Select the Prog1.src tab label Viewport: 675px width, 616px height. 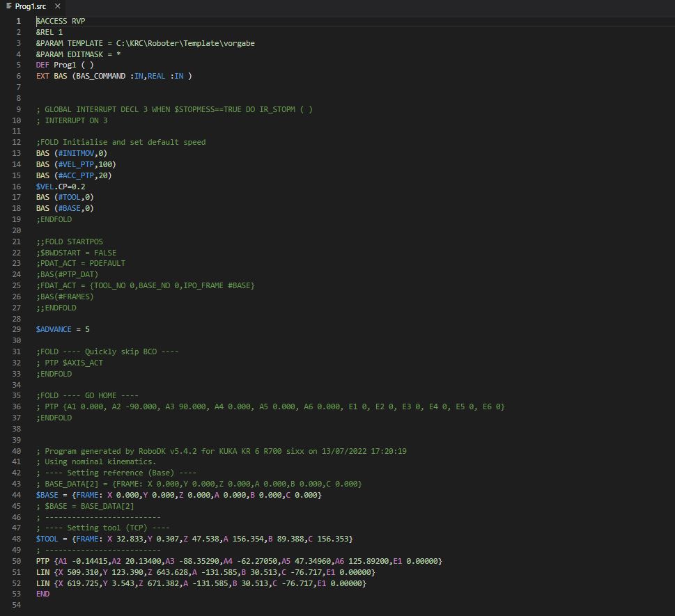pos(31,6)
